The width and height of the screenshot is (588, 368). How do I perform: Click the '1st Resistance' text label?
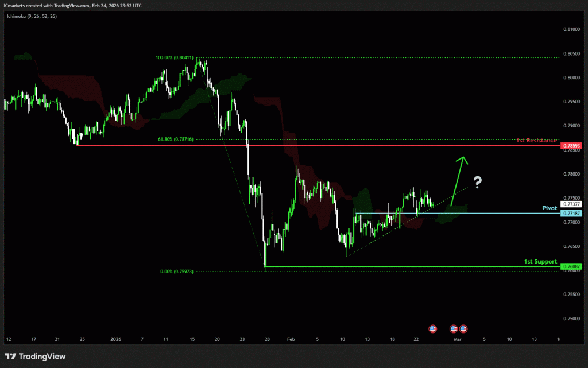[536, 140]
